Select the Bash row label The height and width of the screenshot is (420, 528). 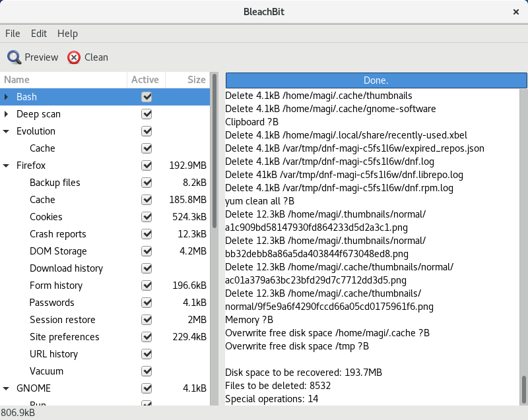point(26,97)
